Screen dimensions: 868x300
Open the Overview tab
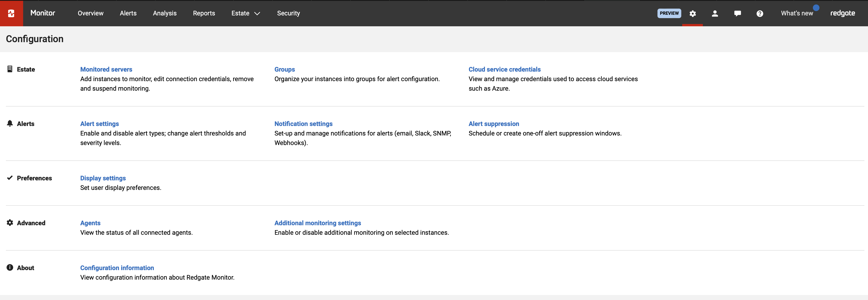90,13
